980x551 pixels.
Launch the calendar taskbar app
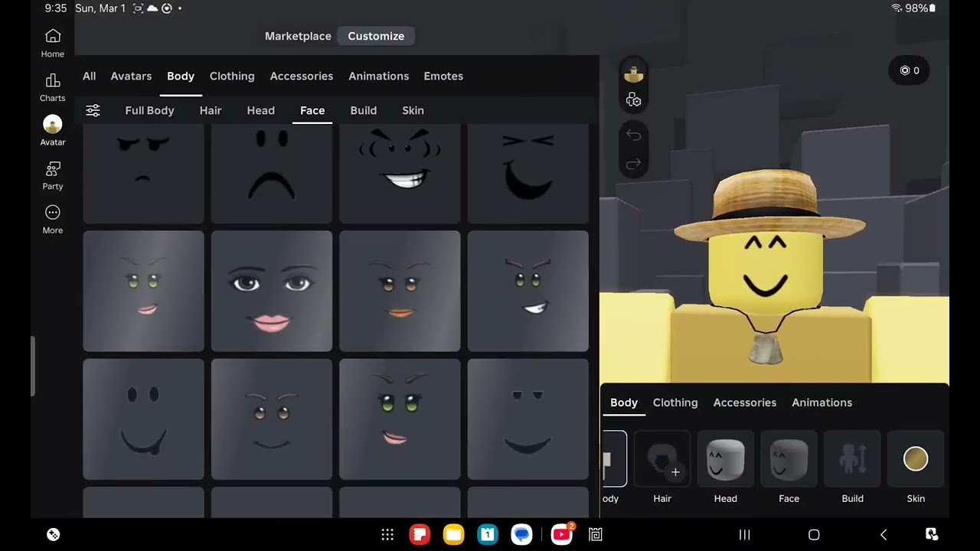point(488,534)
